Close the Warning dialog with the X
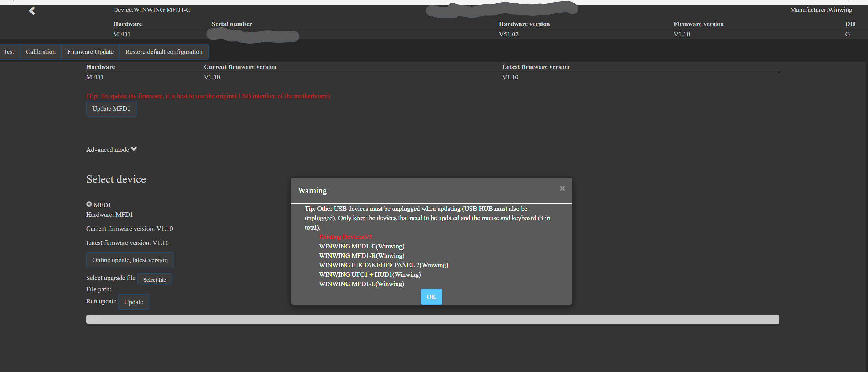Image resolution: width=868 pixels, height=372 pixels. 562,189
